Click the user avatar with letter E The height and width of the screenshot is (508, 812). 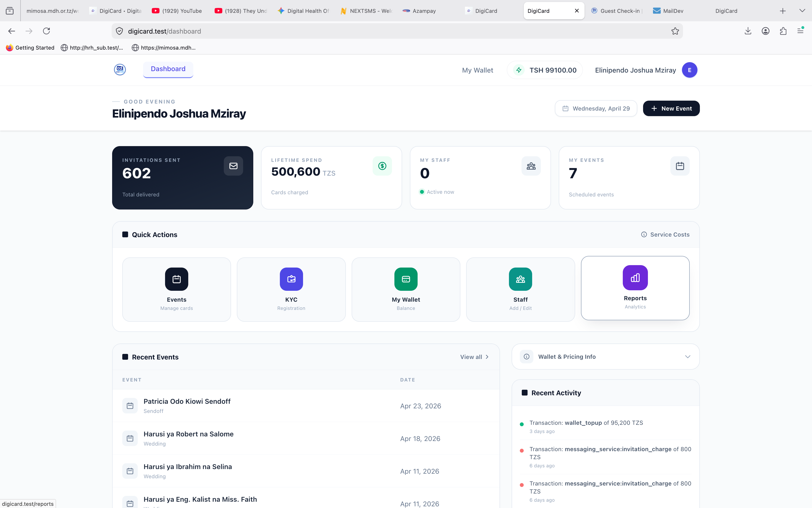[689, 70]
